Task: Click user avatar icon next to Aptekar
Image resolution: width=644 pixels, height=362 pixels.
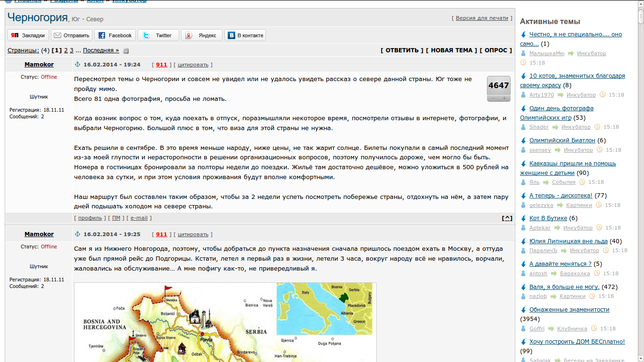Action: pyautogui.click(x=523, y=228)
